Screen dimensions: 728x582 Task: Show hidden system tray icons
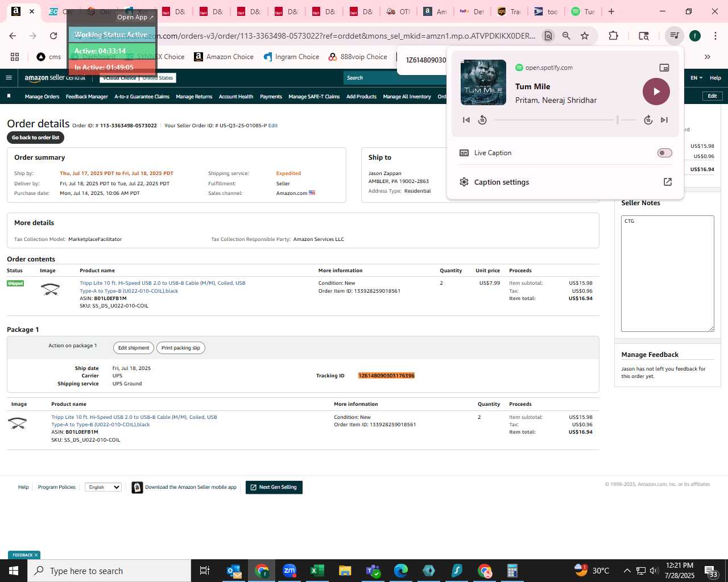click(627, 571)
